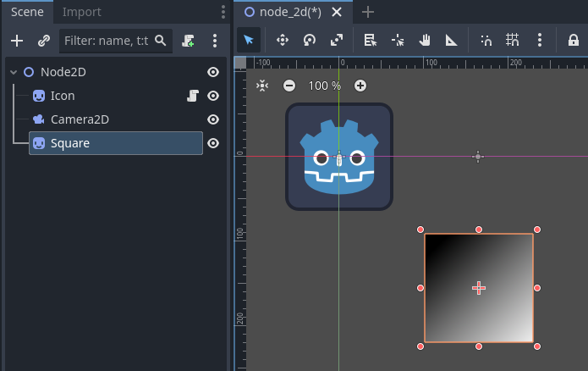Switch to the Scene tab
Viewport: 588px width, 371px height.
(x=27, y=12)
